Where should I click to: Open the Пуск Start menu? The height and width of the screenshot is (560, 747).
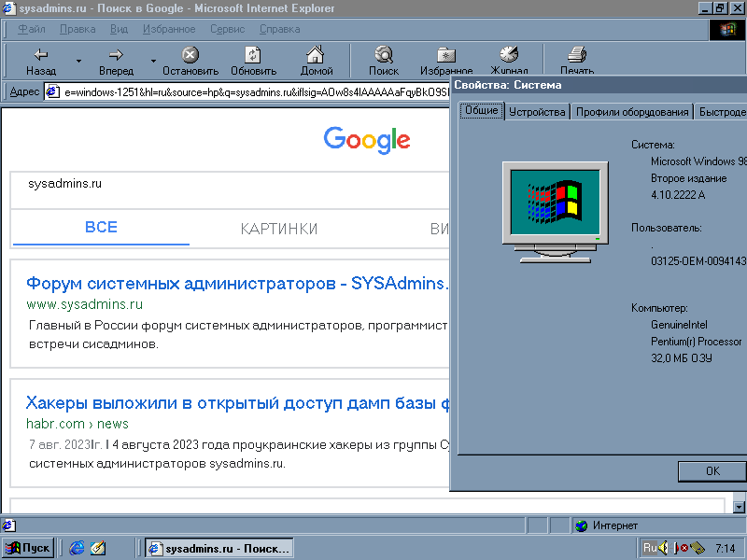27,548
